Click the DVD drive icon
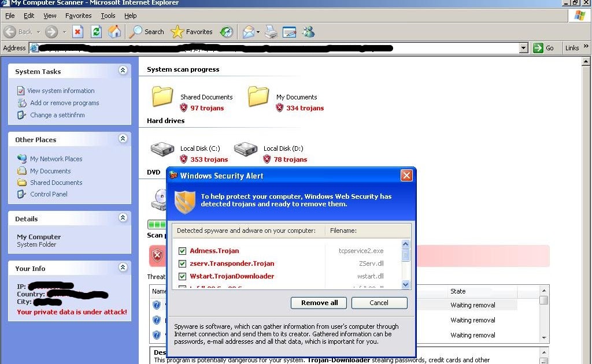 [159, 199]
